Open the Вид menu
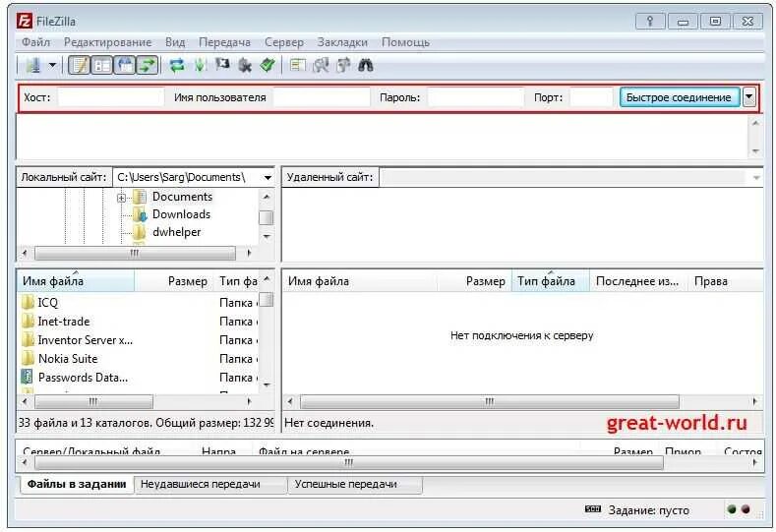This screenshot has height=532, width=776. [x=175, y=42]
